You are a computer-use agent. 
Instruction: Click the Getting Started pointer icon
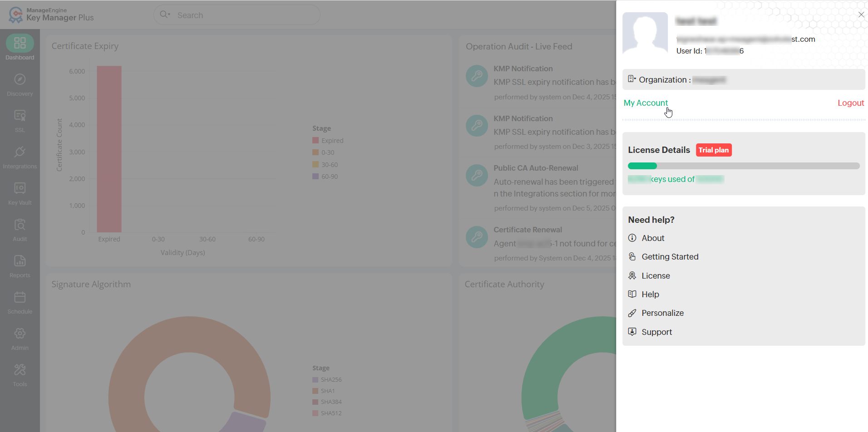click(x=632, y=256)
